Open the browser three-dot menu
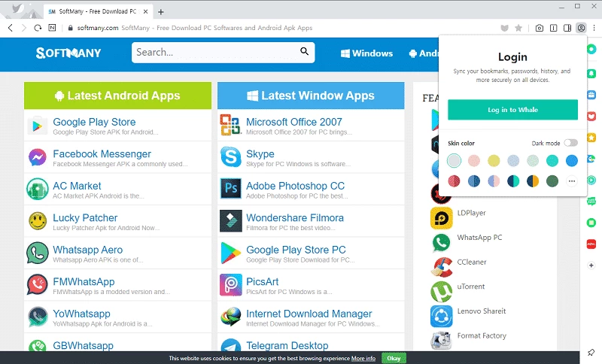 click(x=594, y=28)
